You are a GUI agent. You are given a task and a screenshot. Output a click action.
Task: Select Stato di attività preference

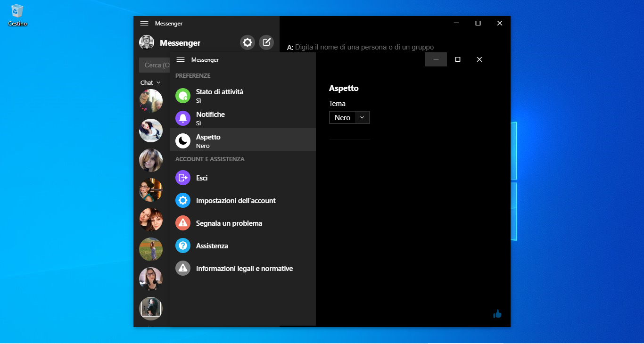coord(243,96)
